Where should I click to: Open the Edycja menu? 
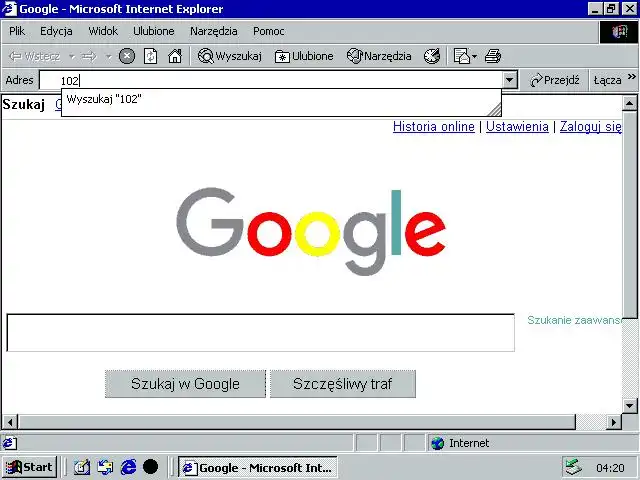[x=56, y=31]
